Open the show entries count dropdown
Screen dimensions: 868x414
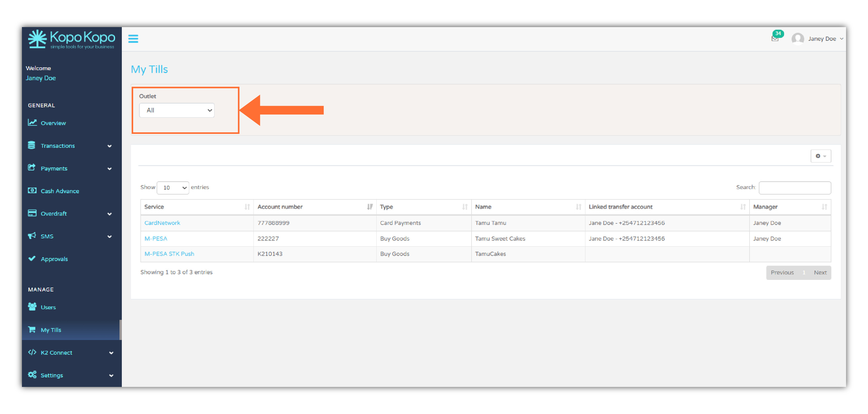[x=173, y=188]
